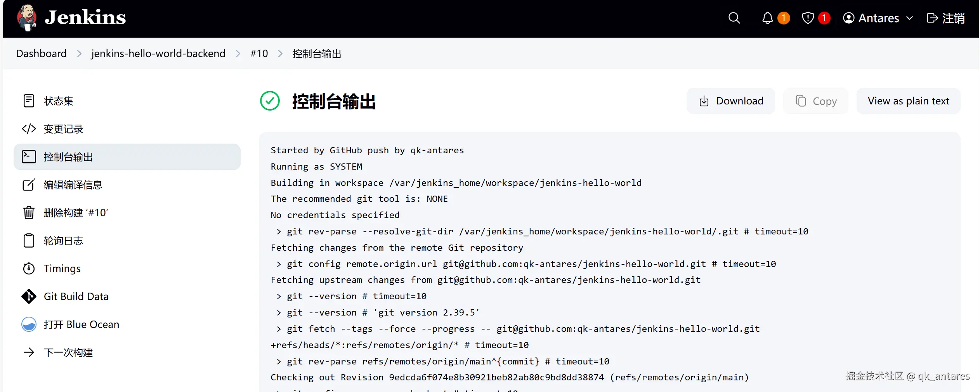Open notifications bell icon

(x=767, y=18)
